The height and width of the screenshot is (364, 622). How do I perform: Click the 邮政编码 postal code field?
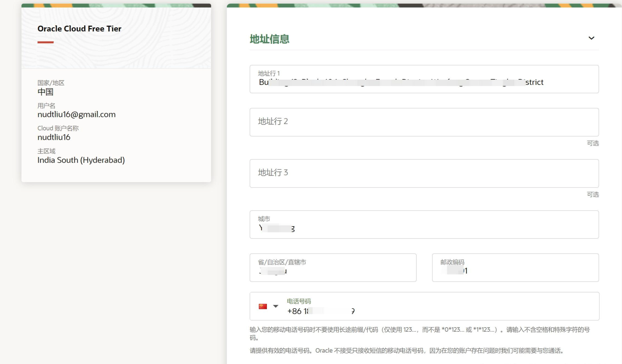pos(515,268)
